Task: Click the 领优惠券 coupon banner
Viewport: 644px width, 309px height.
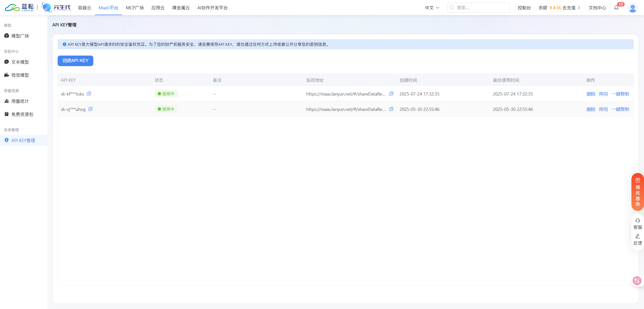Action: tap(637, 192)
